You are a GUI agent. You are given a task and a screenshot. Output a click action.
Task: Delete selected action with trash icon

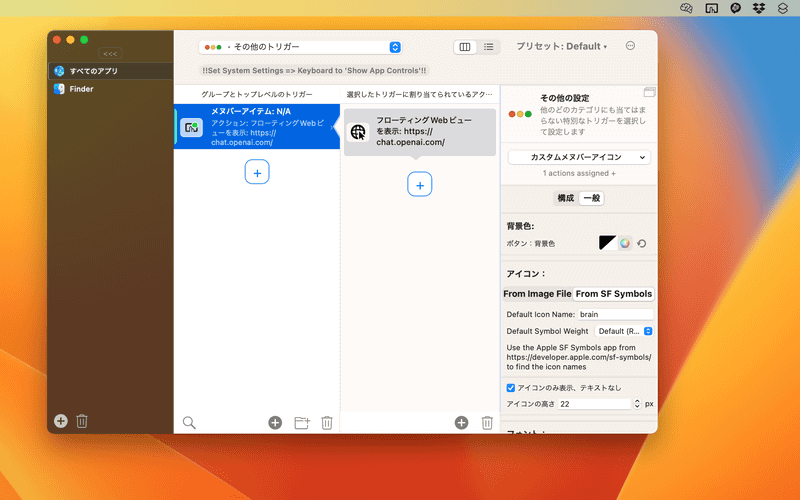pyautogui.click(x=487, y=422)
